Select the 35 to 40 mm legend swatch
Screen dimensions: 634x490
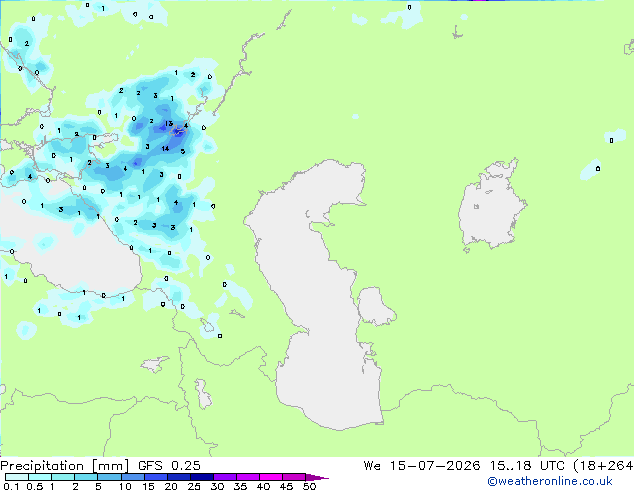(248, 477)
